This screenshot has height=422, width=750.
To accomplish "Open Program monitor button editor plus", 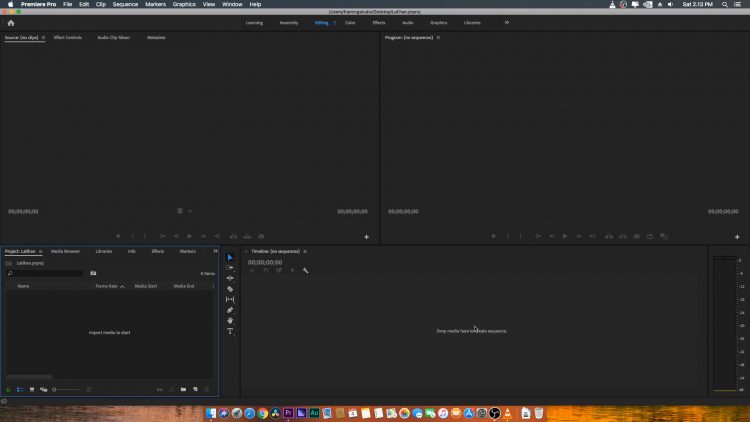I will (737, 237).
